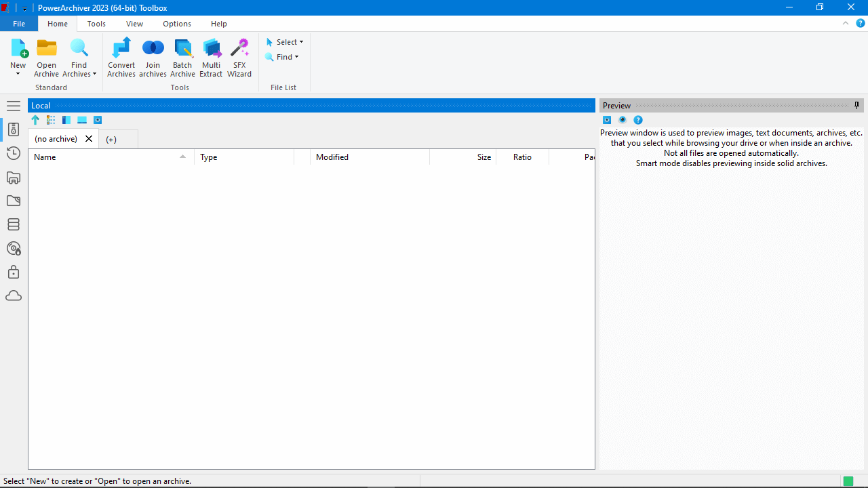Open the disc burner sidebar icon
Screen dimensions: 868x488
14,248
